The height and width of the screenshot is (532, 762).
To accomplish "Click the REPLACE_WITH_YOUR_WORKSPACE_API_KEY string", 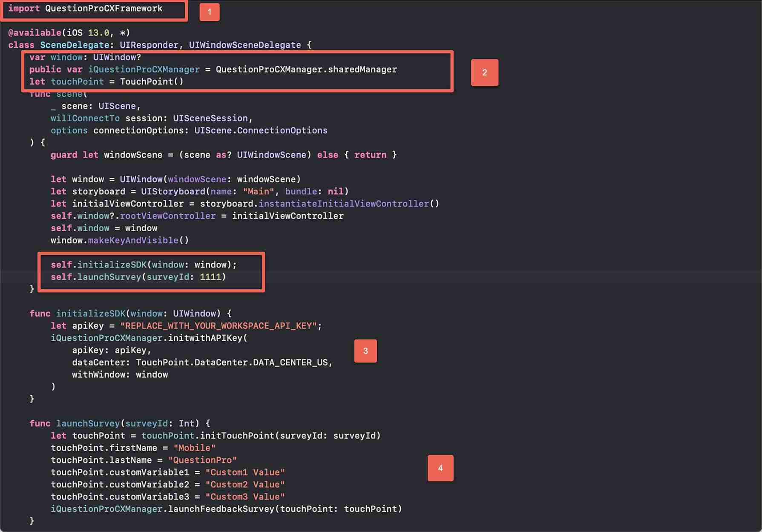I will tap(219, 326).
